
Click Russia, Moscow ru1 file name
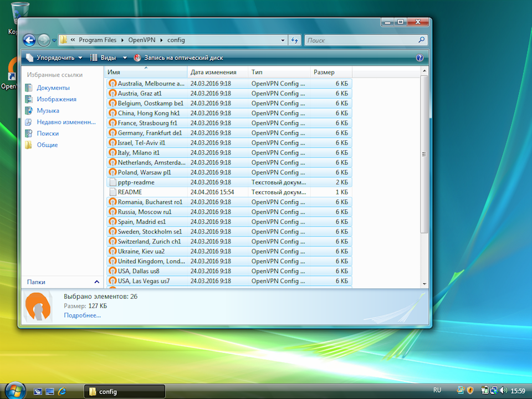click(x=145, y=212)
